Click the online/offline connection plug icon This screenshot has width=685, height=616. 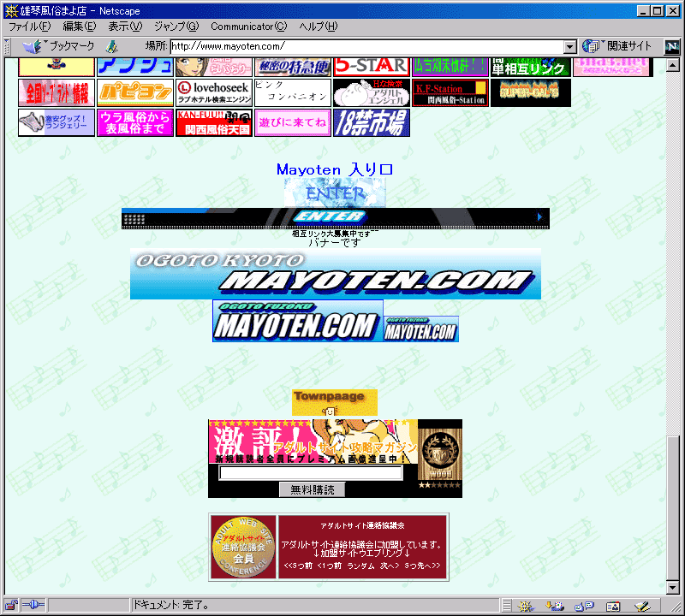[x=33, y=605]
